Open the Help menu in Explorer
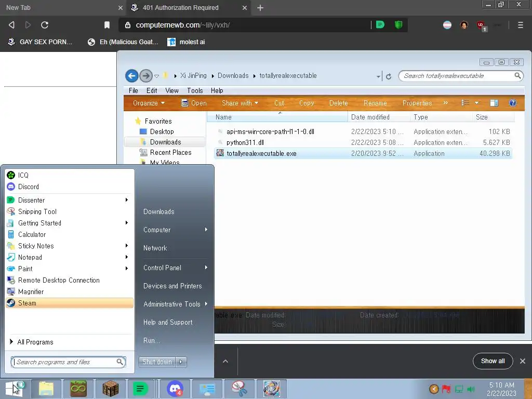This screenshot has width=532, height=399. (217, 90)
